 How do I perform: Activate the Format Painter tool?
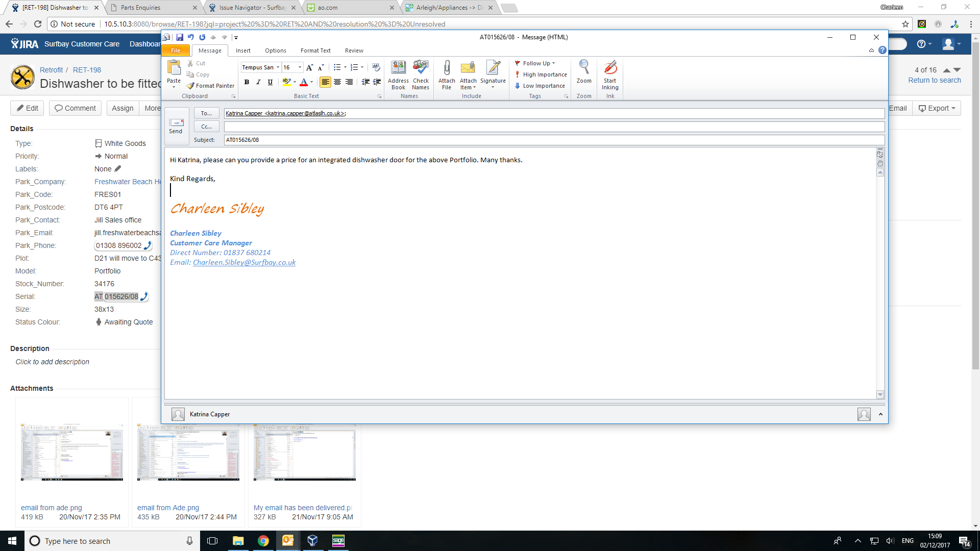210,86
